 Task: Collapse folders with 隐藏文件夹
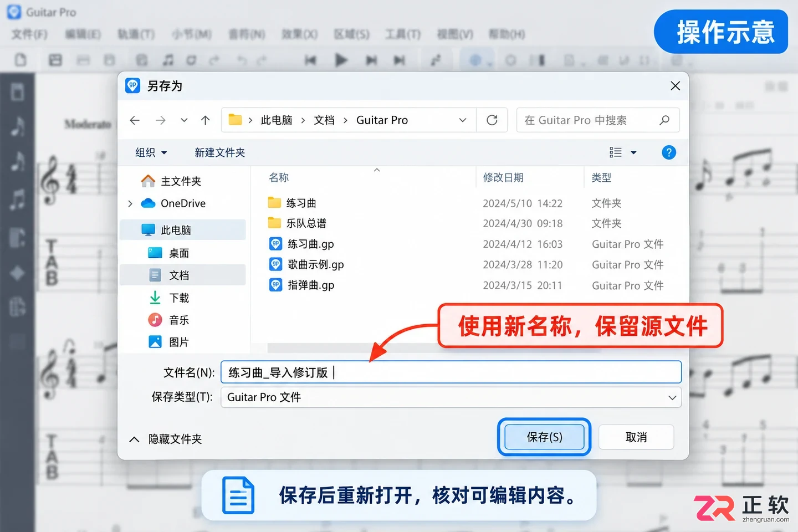(x=165, y=439)
